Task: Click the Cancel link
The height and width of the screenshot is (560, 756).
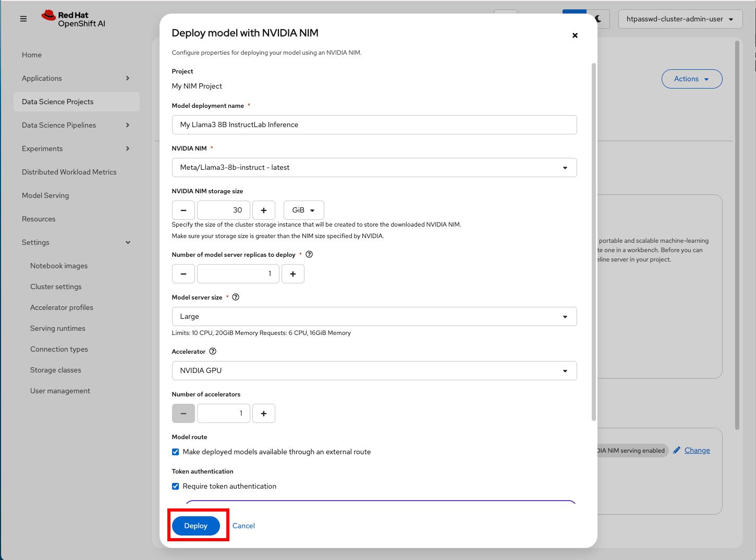Action: tap(243, 526)
